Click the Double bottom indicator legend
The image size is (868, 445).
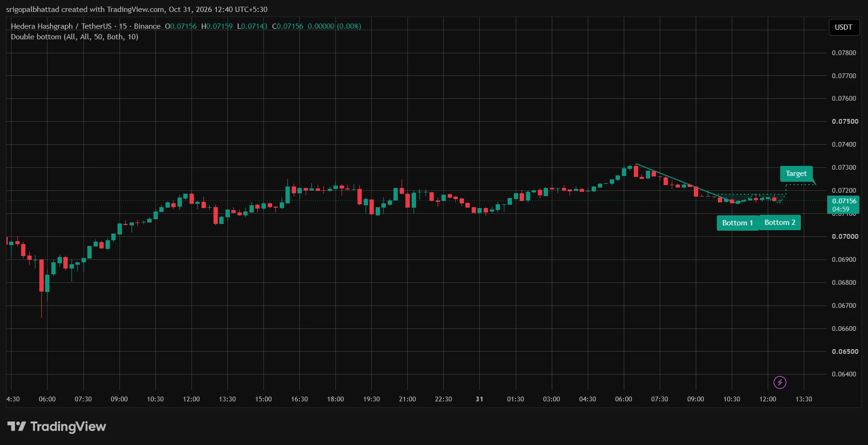pos(74,37)
